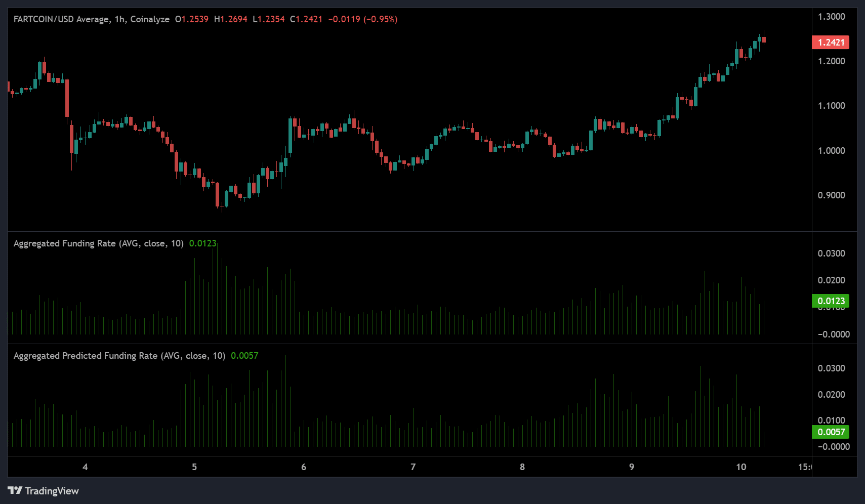Click the price change -0.0119 (-0.95%) text

362,19
